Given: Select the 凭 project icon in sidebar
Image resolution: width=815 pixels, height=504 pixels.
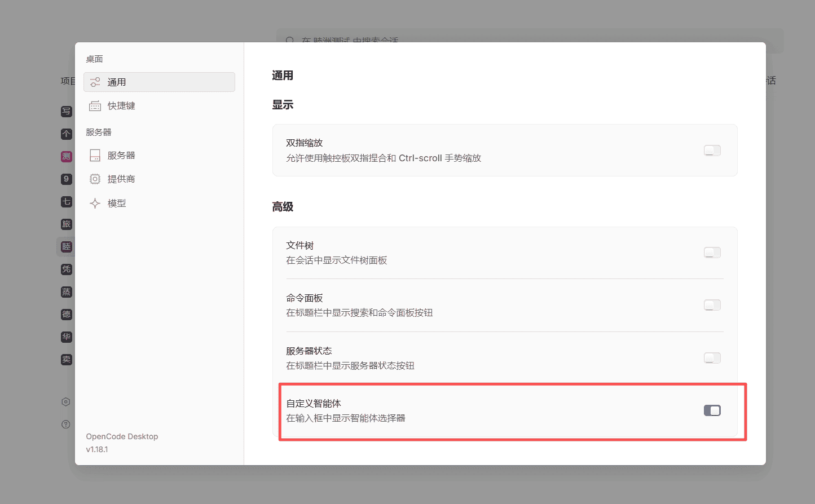Looking at the screenshot, I should (x=67, y=269).
